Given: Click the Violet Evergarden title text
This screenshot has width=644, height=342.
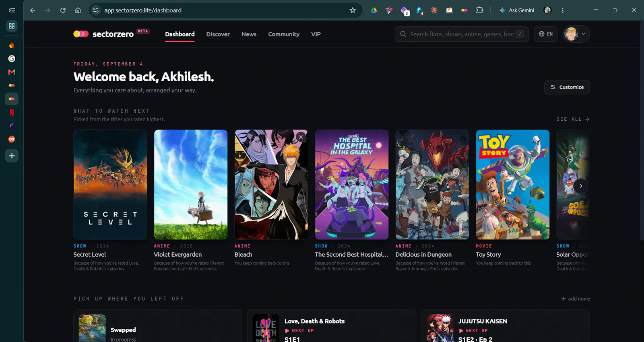Looking at the screenshot, I should [x=178, y=254].
